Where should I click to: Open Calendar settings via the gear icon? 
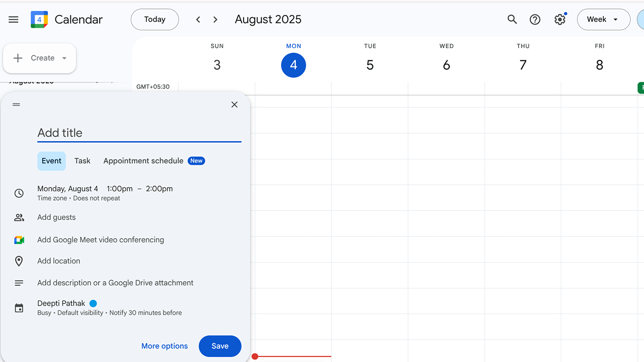pos(560,19)
